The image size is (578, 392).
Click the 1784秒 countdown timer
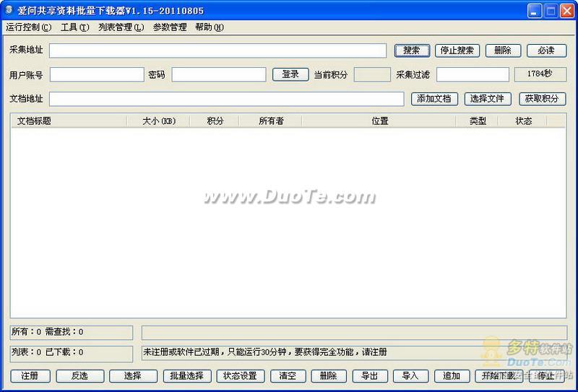[x=540, y=74]
